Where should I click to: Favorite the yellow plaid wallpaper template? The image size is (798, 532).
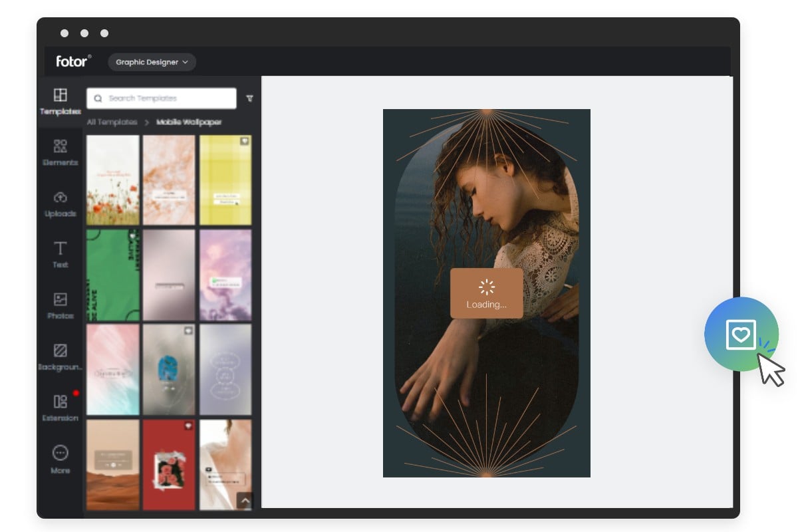tap(244, 141)
